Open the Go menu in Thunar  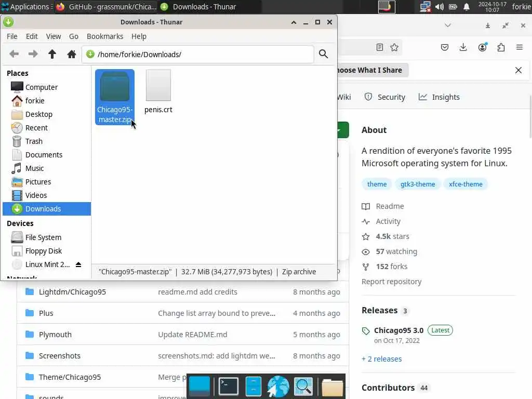tap(74, 36)
